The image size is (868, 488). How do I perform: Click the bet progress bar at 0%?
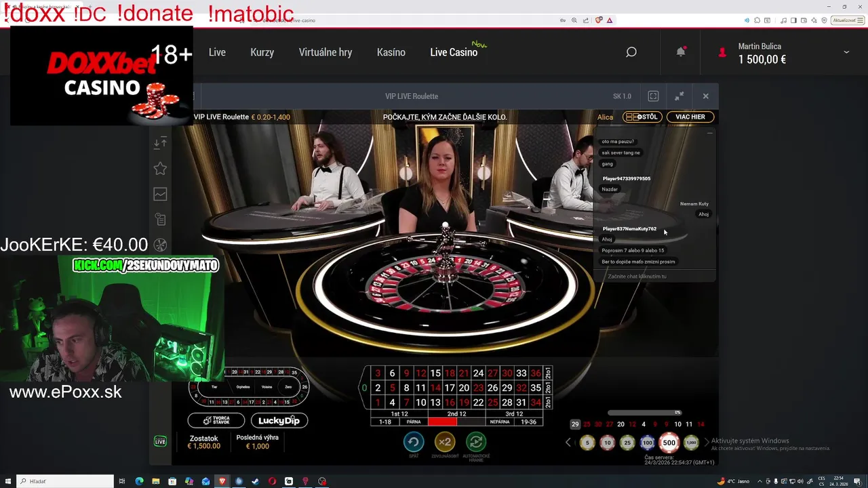(x=644, y=412)
